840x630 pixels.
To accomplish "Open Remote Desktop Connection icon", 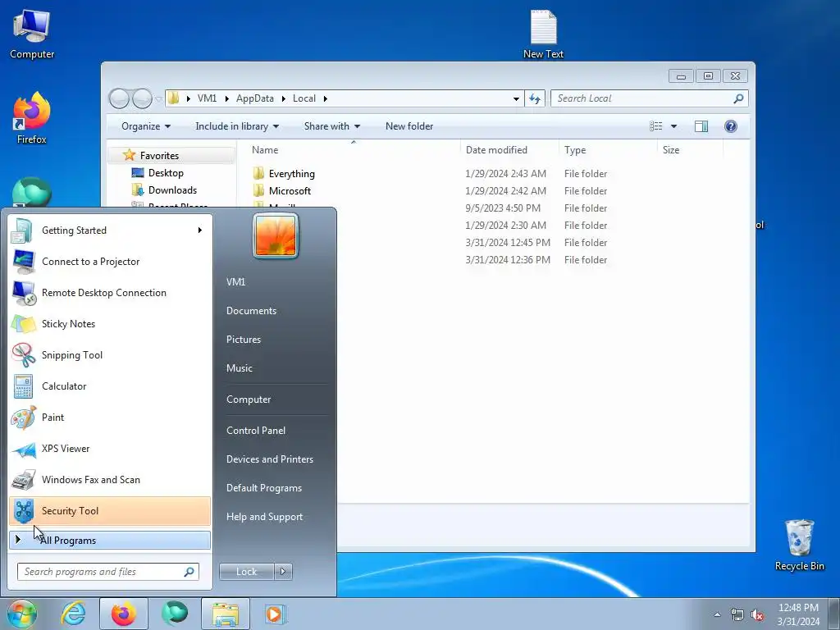I will pos(23,293).
